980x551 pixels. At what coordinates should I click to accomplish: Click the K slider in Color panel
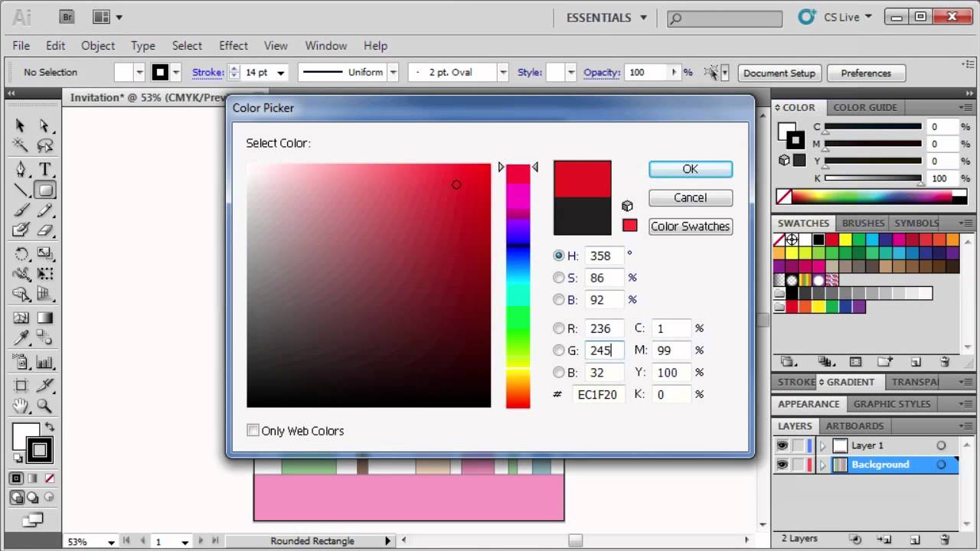coord(873,178)
